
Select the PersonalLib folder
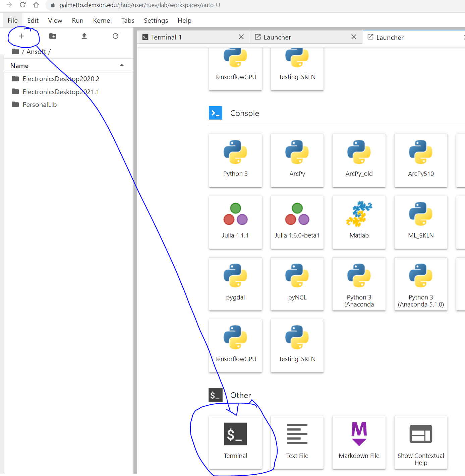[x=69, y=105]
